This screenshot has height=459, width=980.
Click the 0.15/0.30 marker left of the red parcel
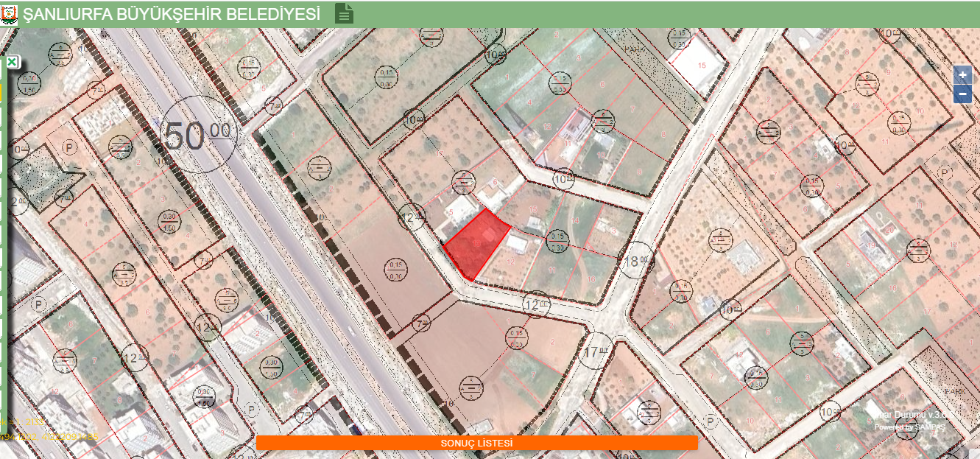tap(395, 270)
